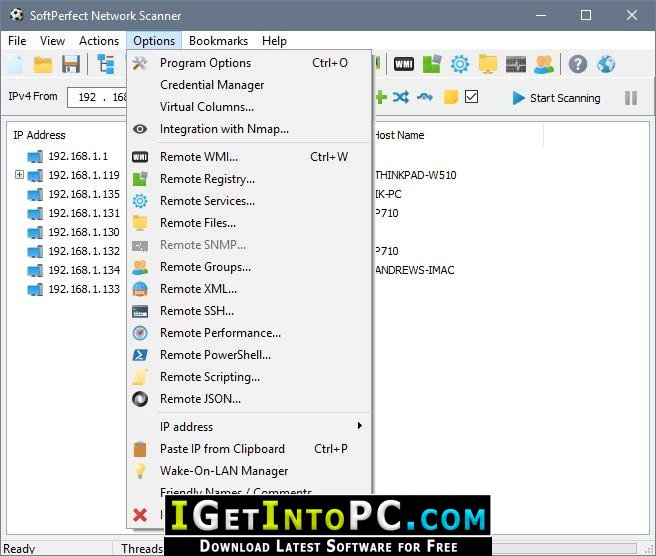Click the green plus add icon
The image size is (656, 556).
[x=381, y=97]
